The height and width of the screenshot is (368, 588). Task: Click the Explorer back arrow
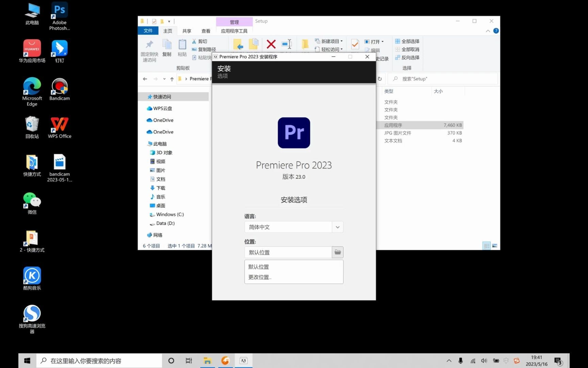coord(145,79)
